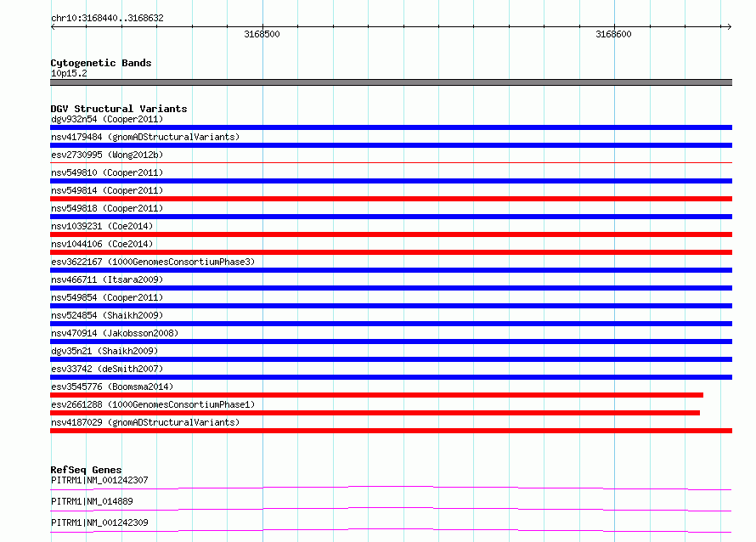The height and width of the screenshot is (542, 756).
Task: Open nsv1044106 (Coe2014) variant label
Action: point(102,244)
